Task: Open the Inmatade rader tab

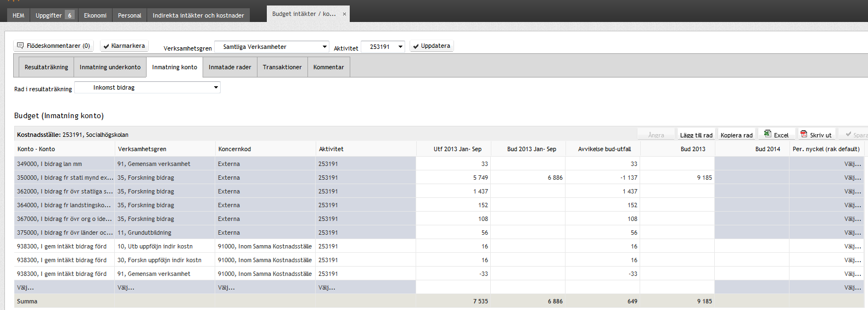Action: (229, 67)
